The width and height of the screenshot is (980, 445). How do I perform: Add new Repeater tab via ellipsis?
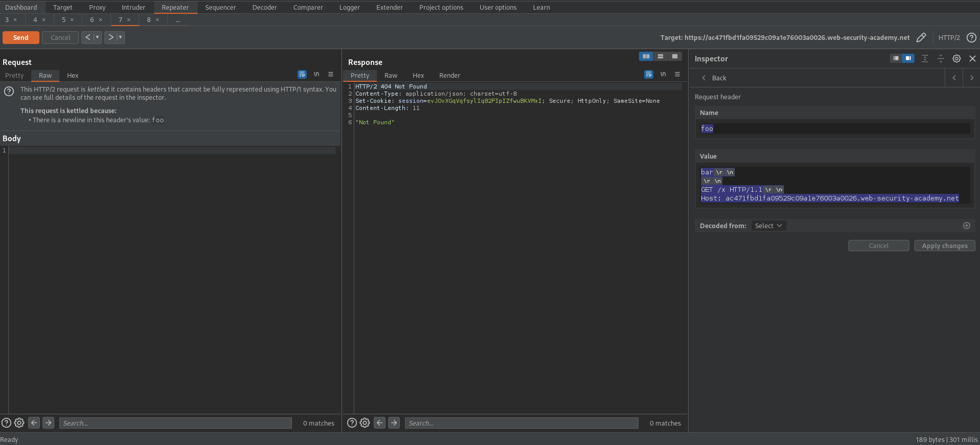[x=178, y=20]
